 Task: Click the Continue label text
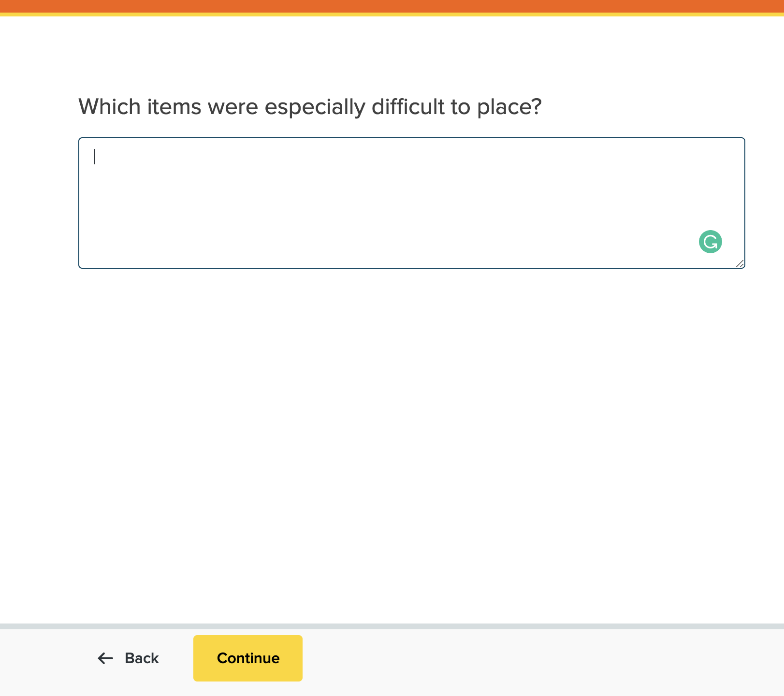(248, 658)
